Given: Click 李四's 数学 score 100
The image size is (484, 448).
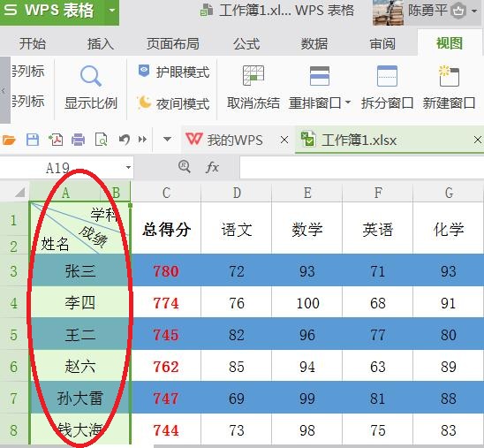Looking at the screenshot, I should [x=307, y=302].
